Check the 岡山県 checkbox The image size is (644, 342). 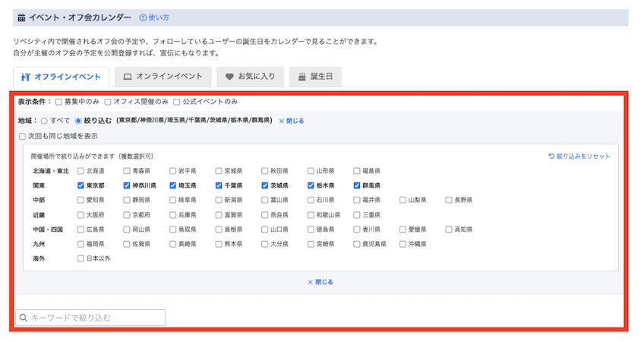coord(127,230)
